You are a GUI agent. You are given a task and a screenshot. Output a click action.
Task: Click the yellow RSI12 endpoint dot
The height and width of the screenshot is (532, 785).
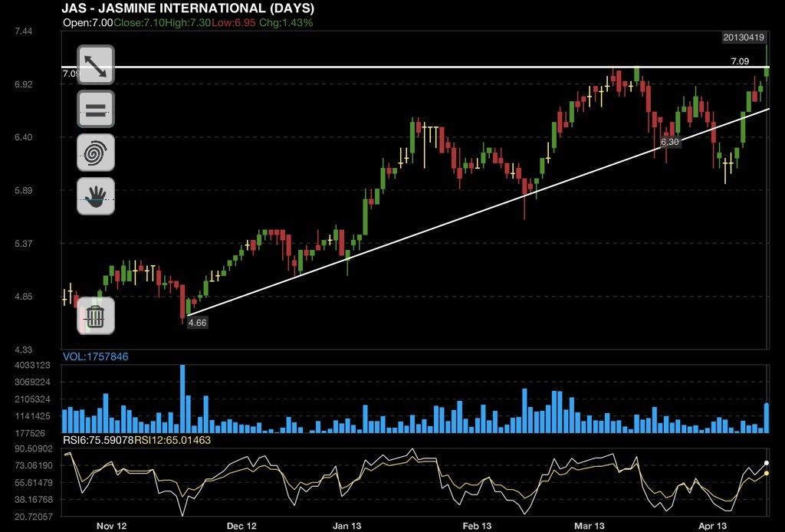767,473
